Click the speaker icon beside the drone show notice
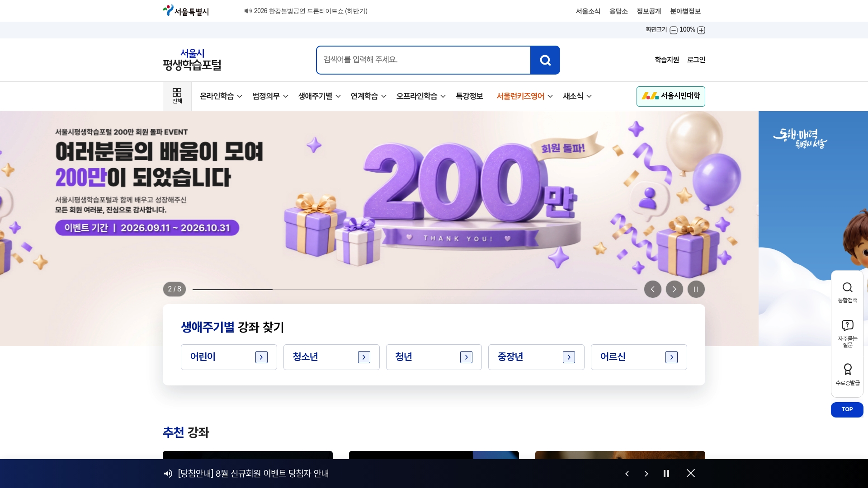 (248, 11)
